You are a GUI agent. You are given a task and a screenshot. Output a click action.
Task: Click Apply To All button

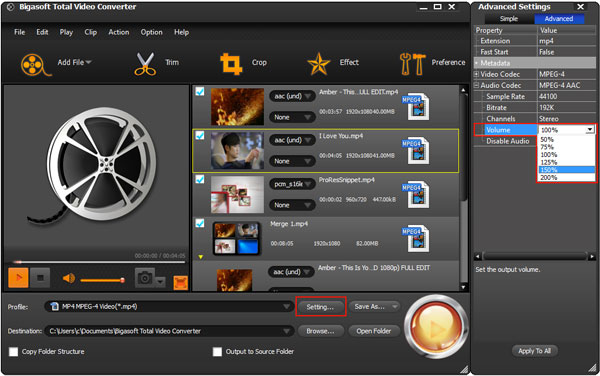coord(535,351)
